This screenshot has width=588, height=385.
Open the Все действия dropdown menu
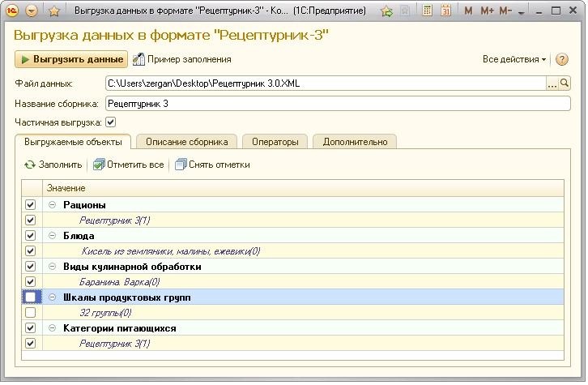click(515, 60)
